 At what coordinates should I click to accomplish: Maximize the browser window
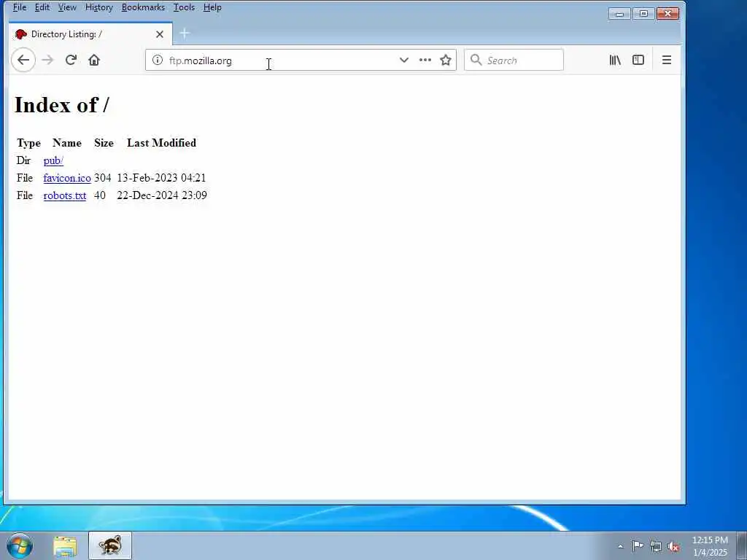click(x=643, y=14)
